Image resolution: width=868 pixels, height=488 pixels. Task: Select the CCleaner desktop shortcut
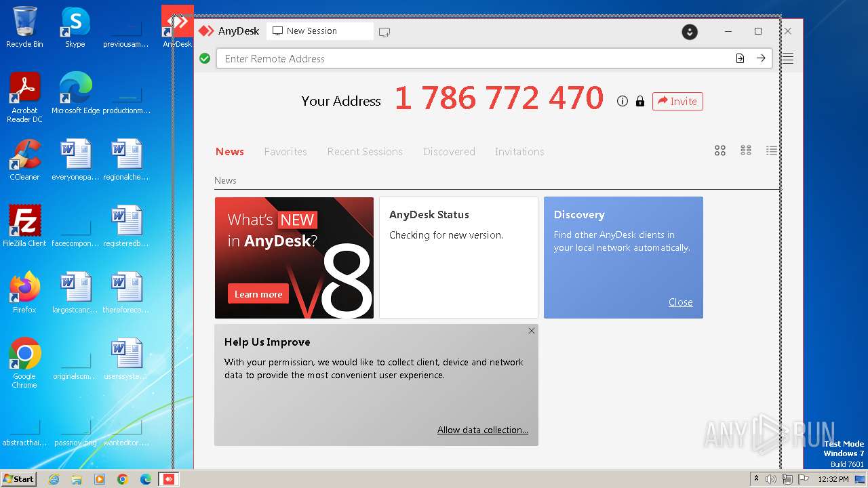(24, 161)
